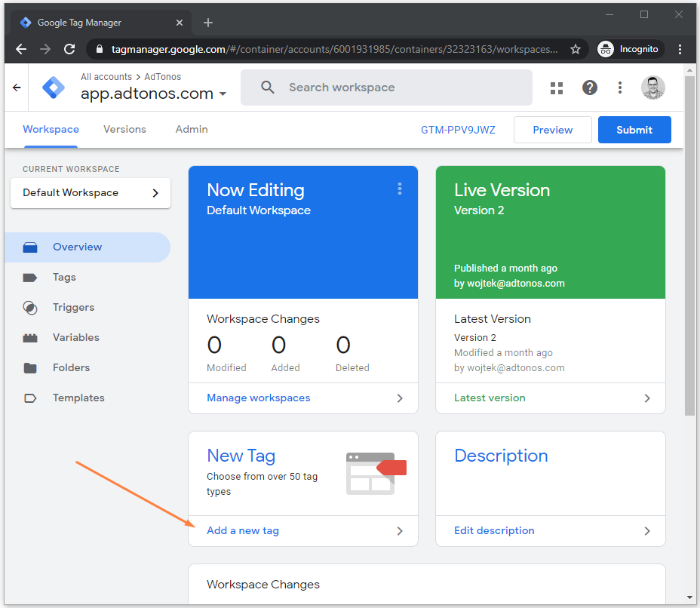Expand the Default Workspace selector
Viewport: 700px width, 608px height.
[x=91, y=193]
